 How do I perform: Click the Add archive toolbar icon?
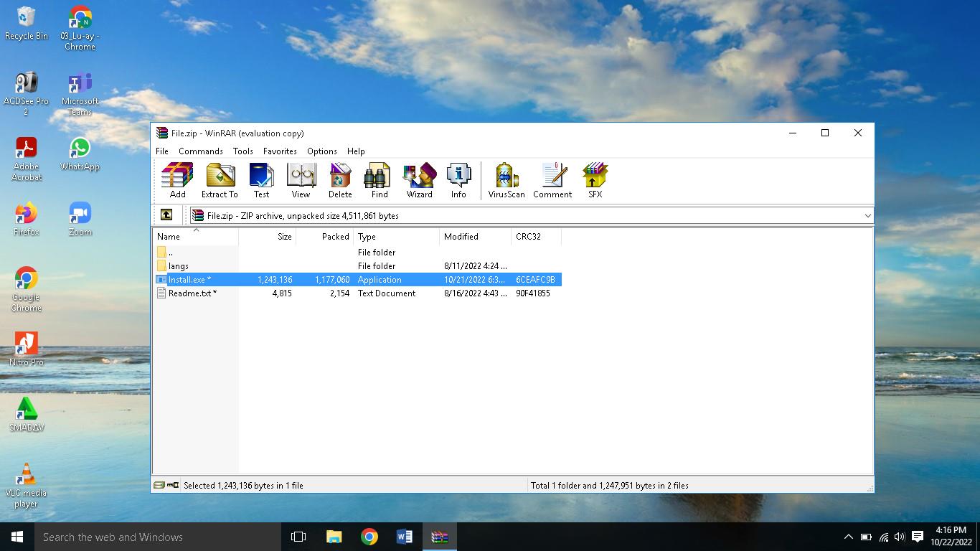(x=177, y=180)
